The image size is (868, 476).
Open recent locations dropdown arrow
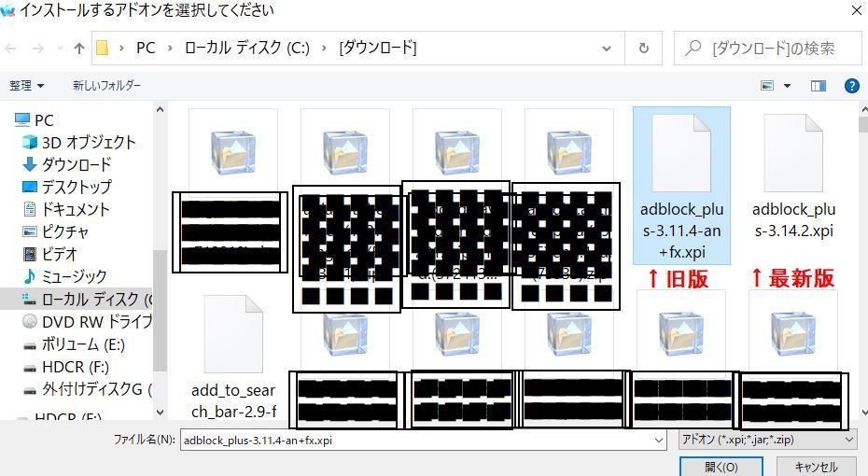(60, 49)
